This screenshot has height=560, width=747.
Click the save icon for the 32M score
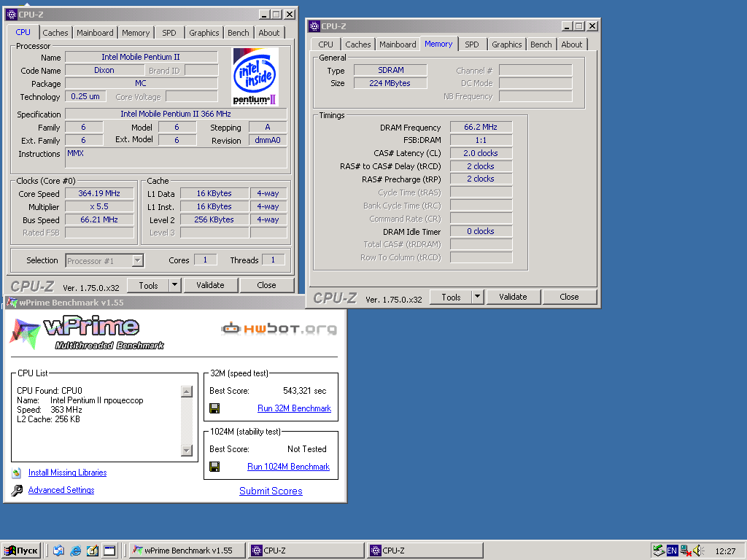coord(214,408)
